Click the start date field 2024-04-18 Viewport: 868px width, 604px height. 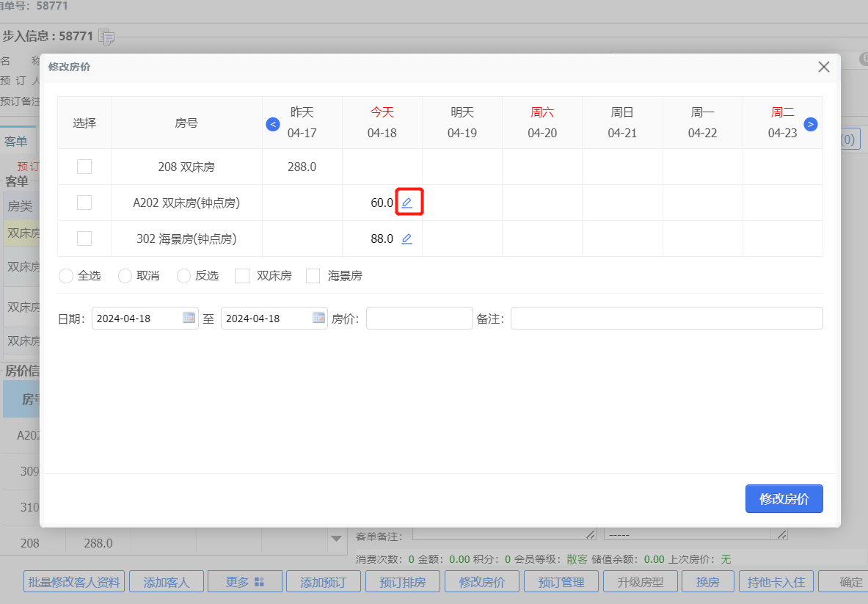(145, 319)
